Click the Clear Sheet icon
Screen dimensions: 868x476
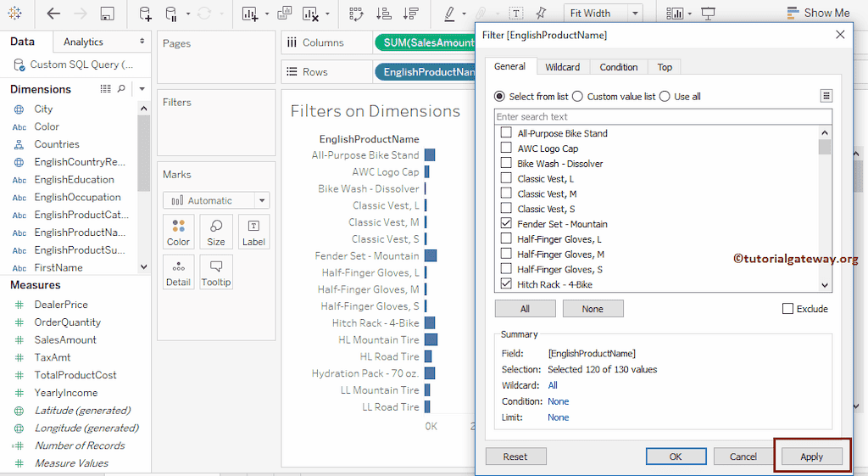pyautogui.click(x=310, y=14)
